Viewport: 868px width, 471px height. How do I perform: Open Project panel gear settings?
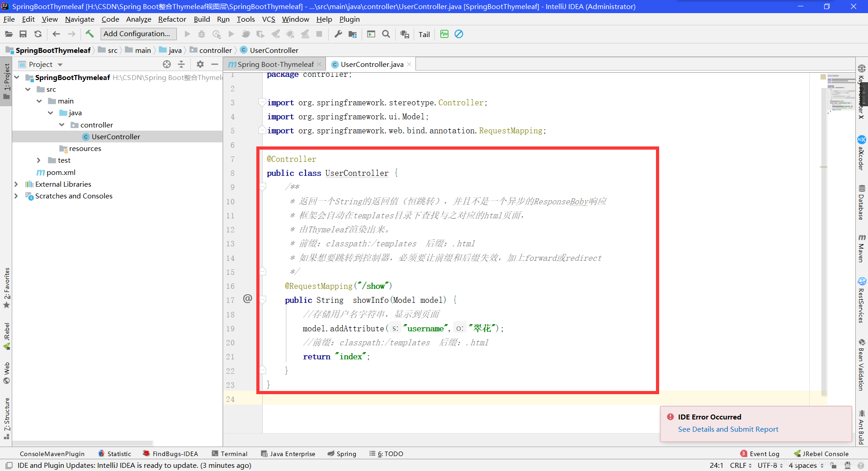point(200,64)
